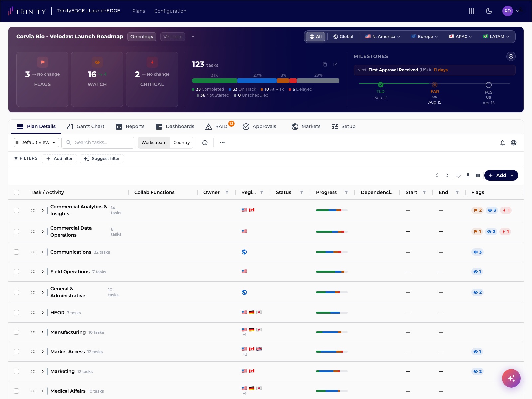Switch grouping to Country
The image size is (532, 399).
click(181, 143)
